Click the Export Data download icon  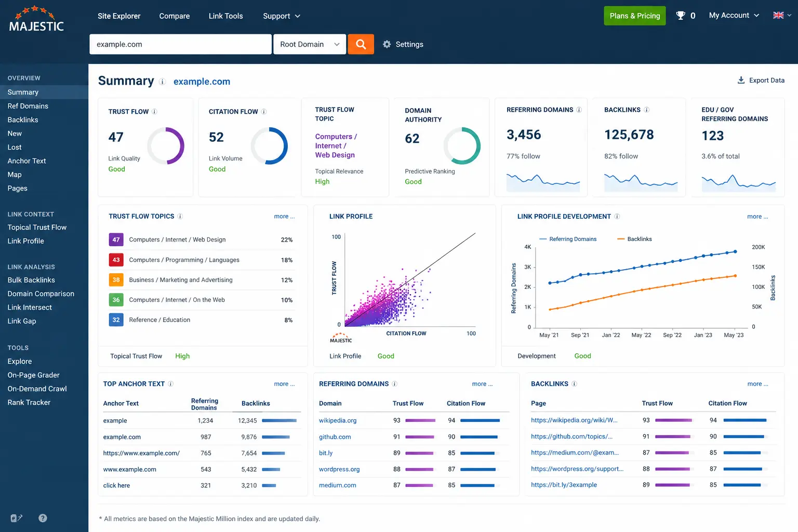(x=741, y=80)
